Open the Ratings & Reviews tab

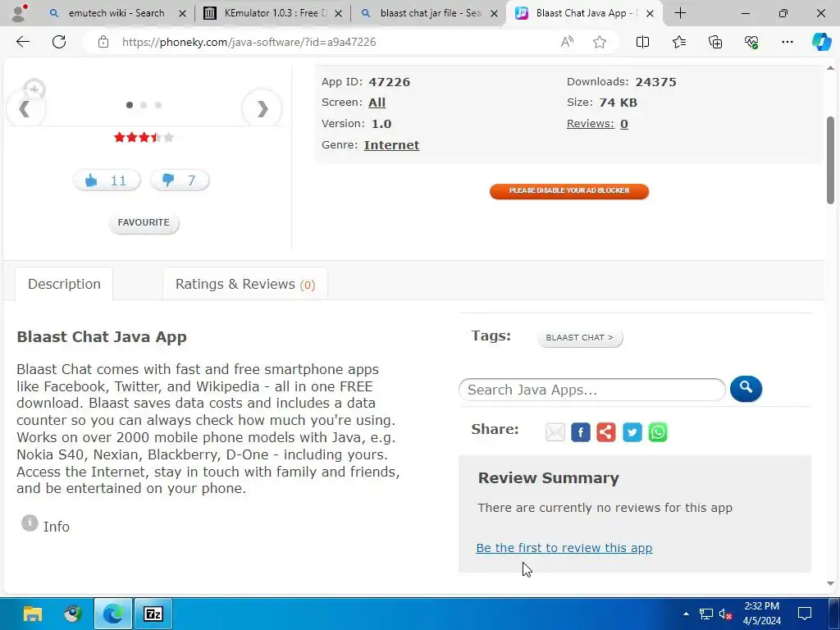[245, 284]
